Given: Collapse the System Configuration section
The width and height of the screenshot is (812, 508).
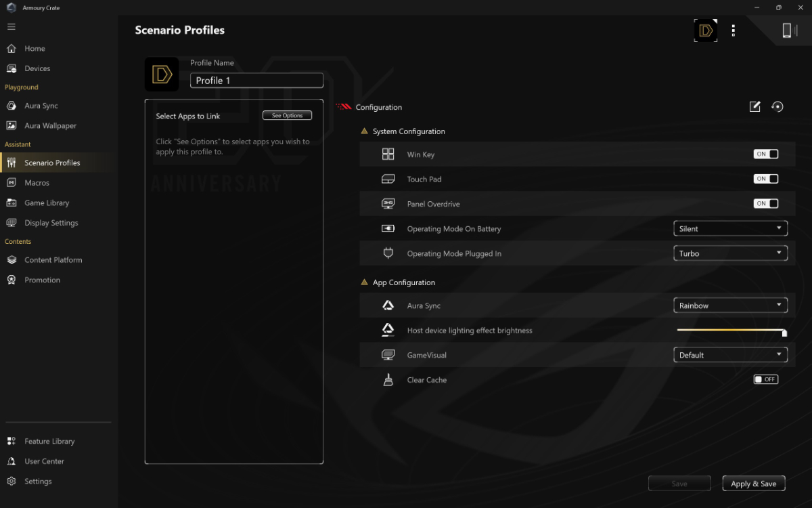Looking at the screenshot, I should click(x=365, y=131).
